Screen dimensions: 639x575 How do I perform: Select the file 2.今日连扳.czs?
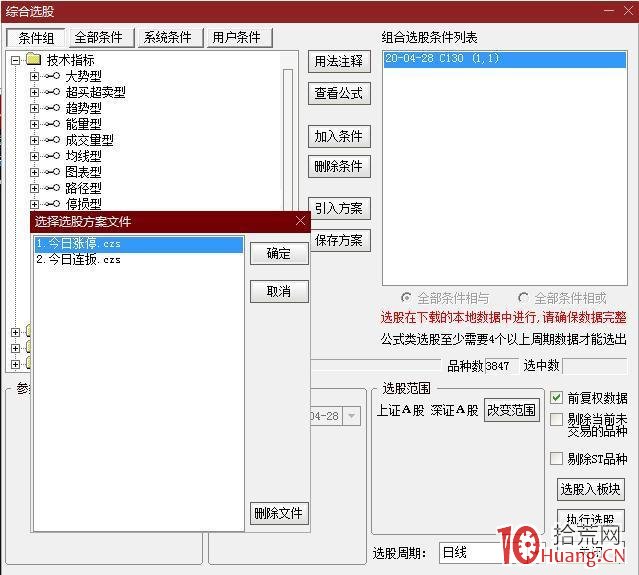click(139, 260)
